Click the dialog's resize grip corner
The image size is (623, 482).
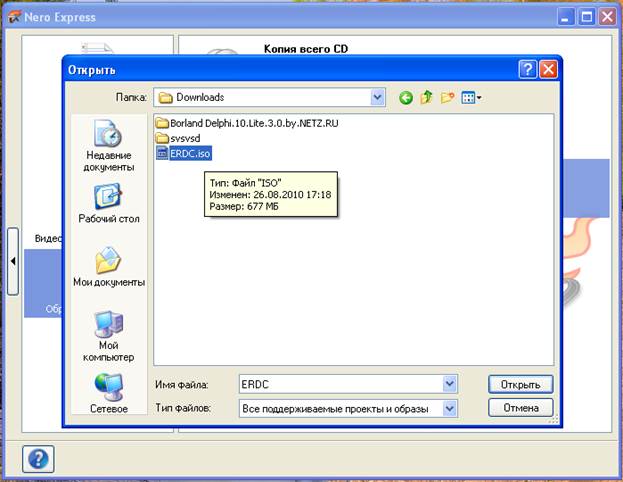tap(554, 419)
